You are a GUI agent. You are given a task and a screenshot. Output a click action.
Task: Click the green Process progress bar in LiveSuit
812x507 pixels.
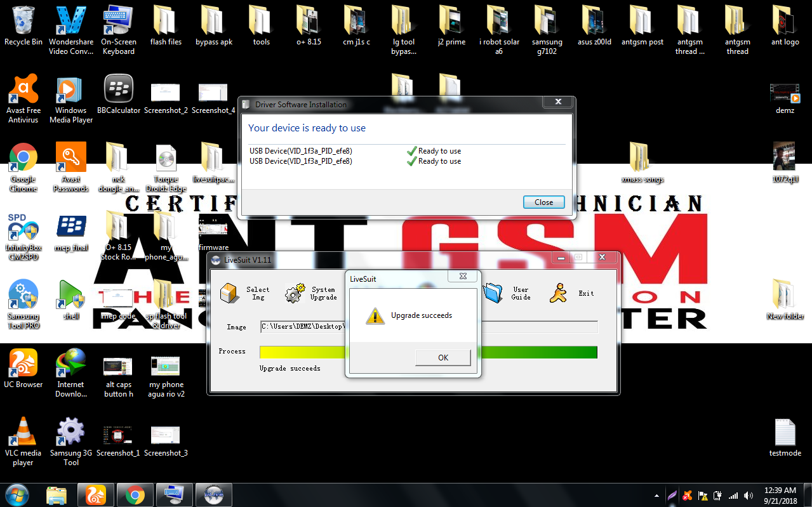coord(429,352)
